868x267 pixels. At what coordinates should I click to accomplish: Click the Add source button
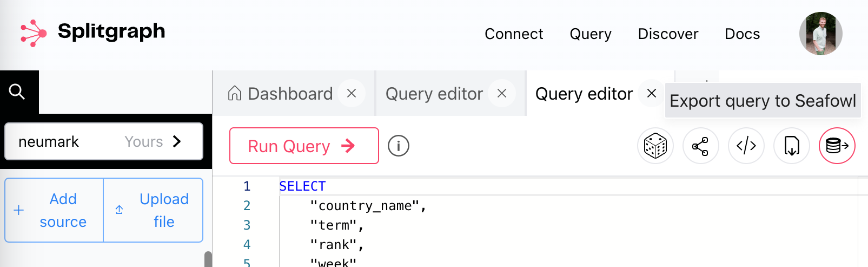(54, 210)
